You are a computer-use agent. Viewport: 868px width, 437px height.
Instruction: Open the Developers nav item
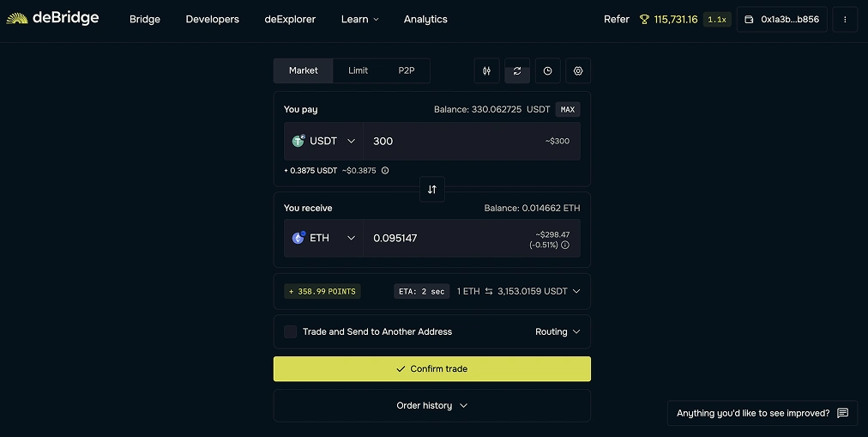213,20
